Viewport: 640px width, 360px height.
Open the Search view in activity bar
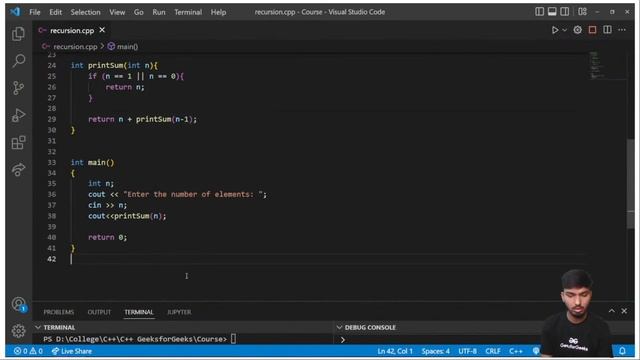(x=18, y=61)
